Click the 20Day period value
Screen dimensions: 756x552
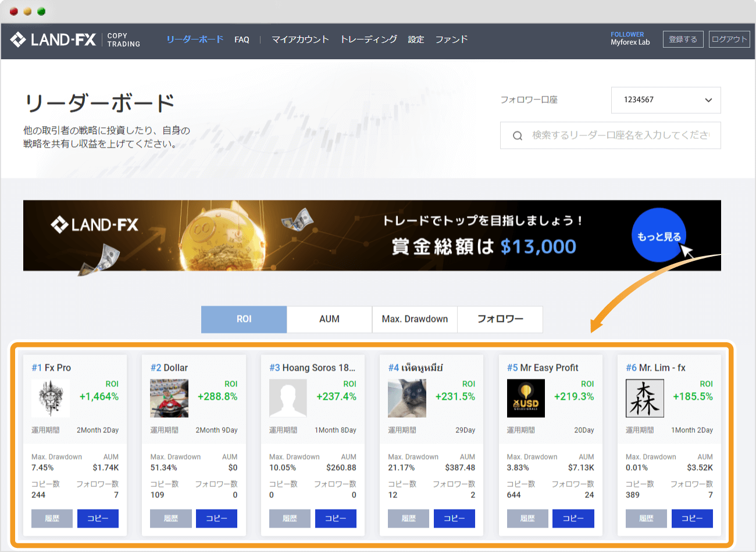(584, 431)
